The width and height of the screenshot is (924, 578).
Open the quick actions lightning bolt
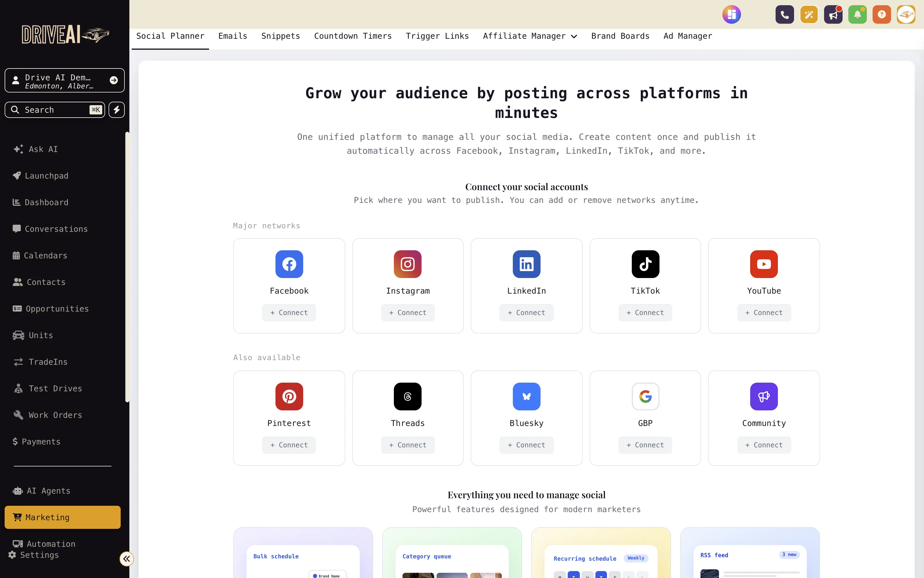[116, 110]
